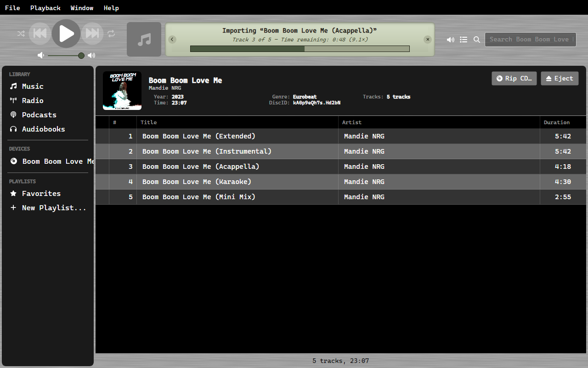Click the large Play button
Image resolution: width=588 pixels, height=368 pixels.
pyautogui.click(x=66, y=34)
